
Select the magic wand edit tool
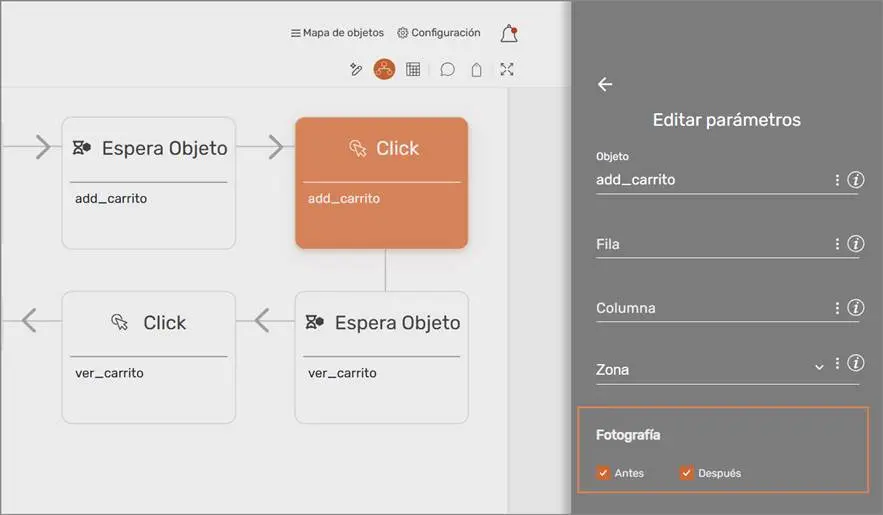click(356, 69)
